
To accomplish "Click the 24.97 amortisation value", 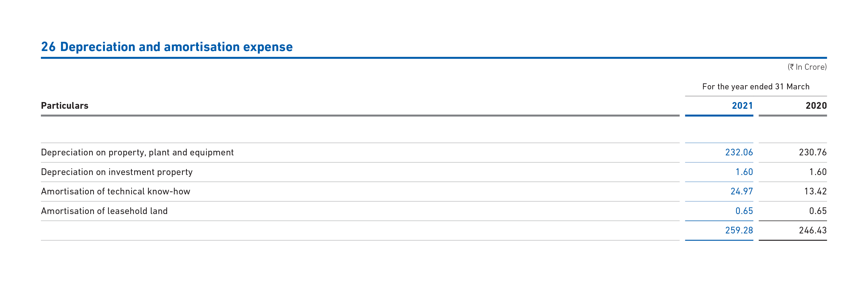I will pos(742,191).
